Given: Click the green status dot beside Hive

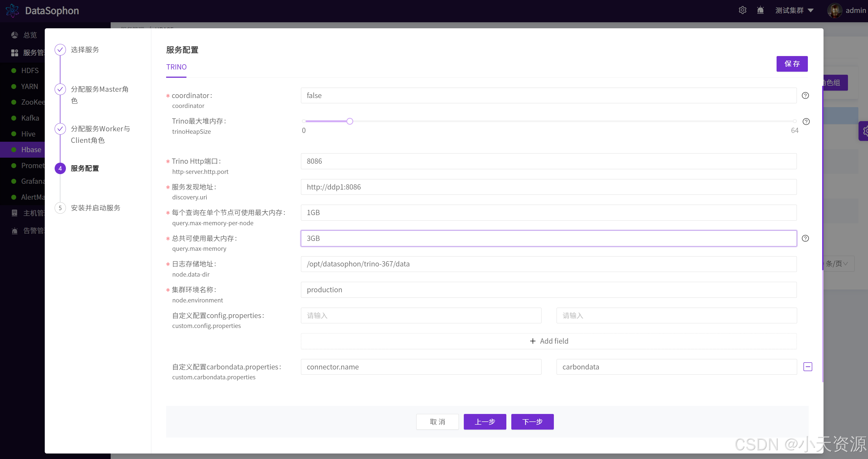Looking at the screenshot, I should (13, 134).
